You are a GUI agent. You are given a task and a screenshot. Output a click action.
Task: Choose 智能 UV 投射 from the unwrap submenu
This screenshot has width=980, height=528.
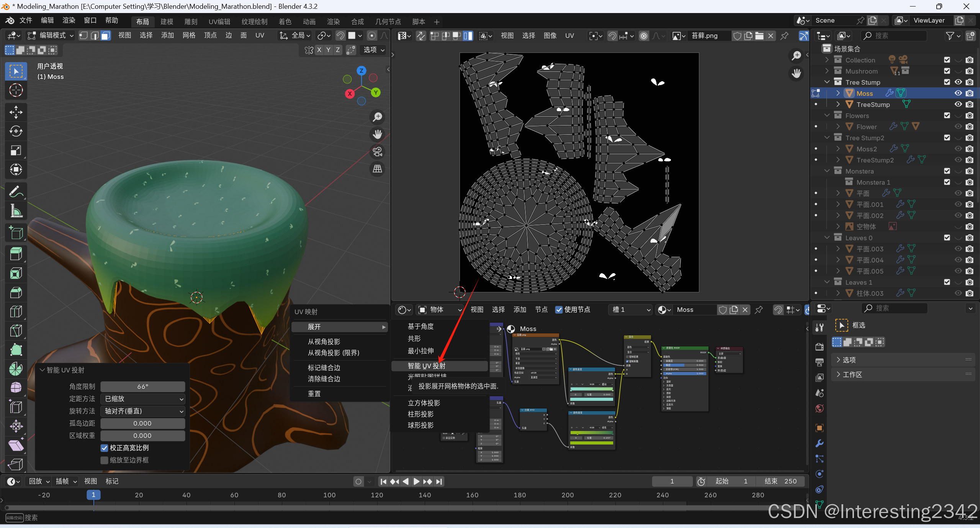coord(426,366)
